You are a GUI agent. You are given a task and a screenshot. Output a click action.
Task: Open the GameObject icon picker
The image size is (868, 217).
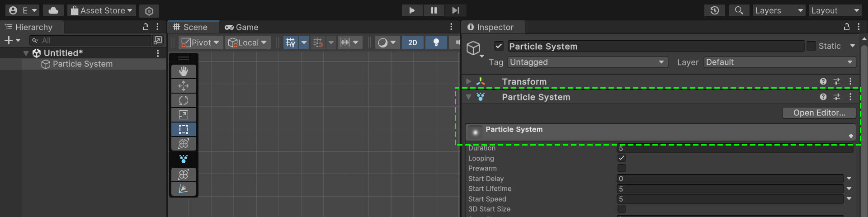(475, 48)
